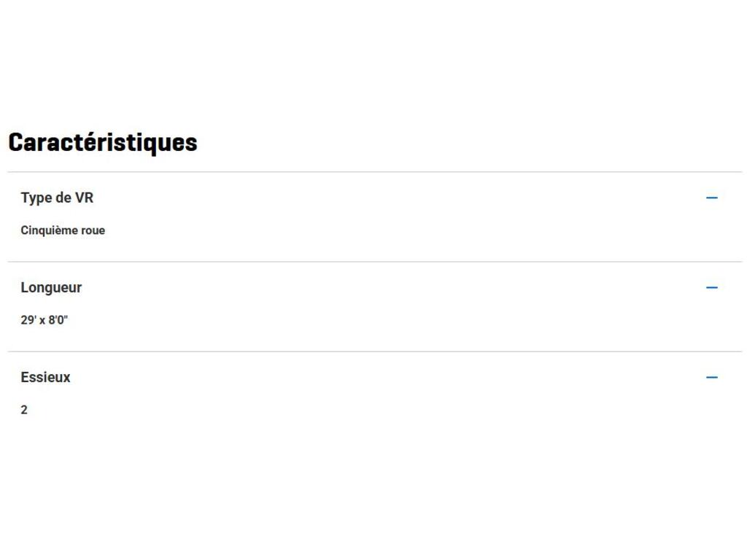Screen dimensions: 747x560
Task: Click the word Caractéristiques at page top
Action: pyautogui.click(x=102, y=142)
